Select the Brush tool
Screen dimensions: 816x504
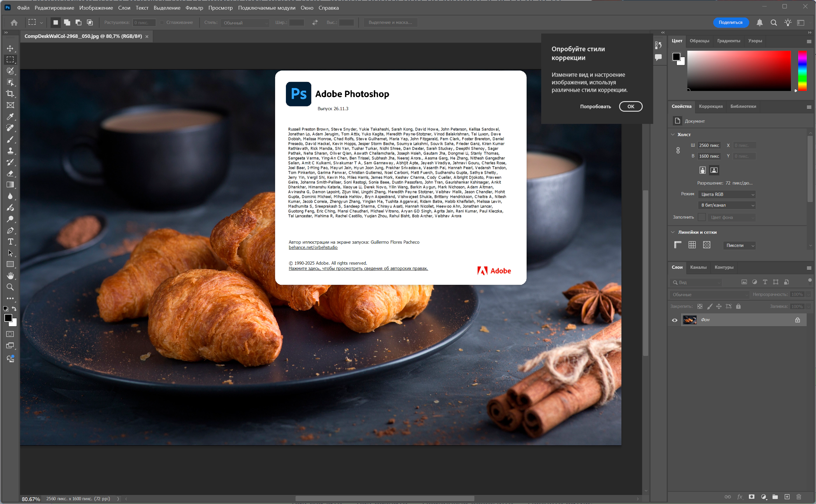click(x=10, y=139)
